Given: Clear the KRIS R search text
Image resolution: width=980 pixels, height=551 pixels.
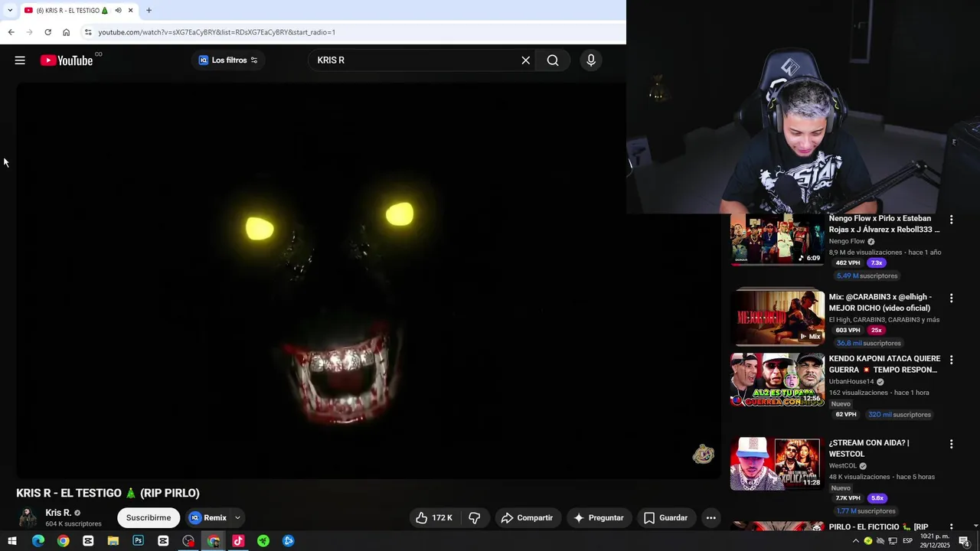Looking at the screenshot, I should (525, 60).
